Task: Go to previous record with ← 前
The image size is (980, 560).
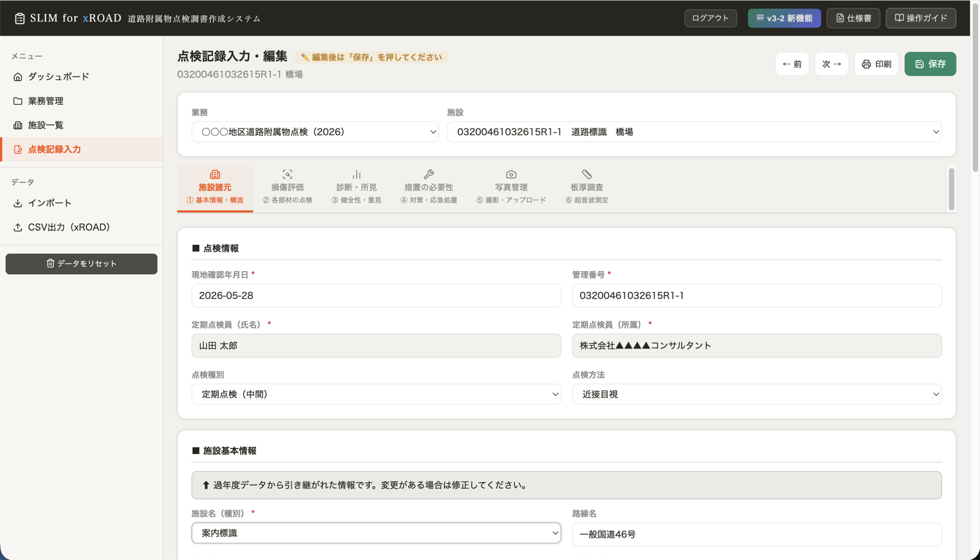Action: (792, 64)
